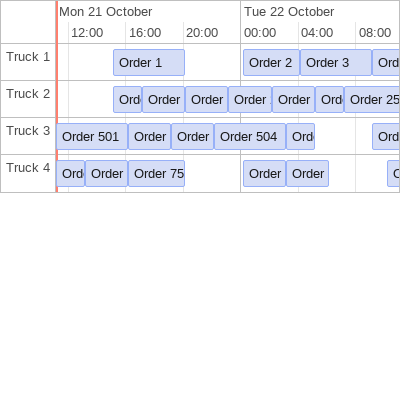Image resolution: width=400 pixels, height=400 pixels.
Task: Click the 12:00 time axis label
Action: click(x=87, y=33)
